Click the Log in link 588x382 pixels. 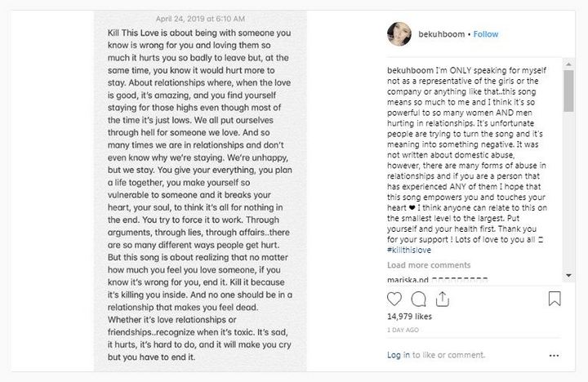(x=399, y=356)
